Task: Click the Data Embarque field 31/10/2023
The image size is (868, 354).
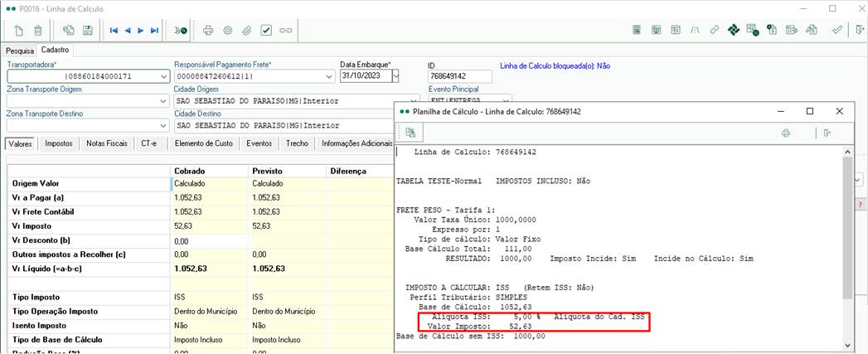Action: point(366,76)
